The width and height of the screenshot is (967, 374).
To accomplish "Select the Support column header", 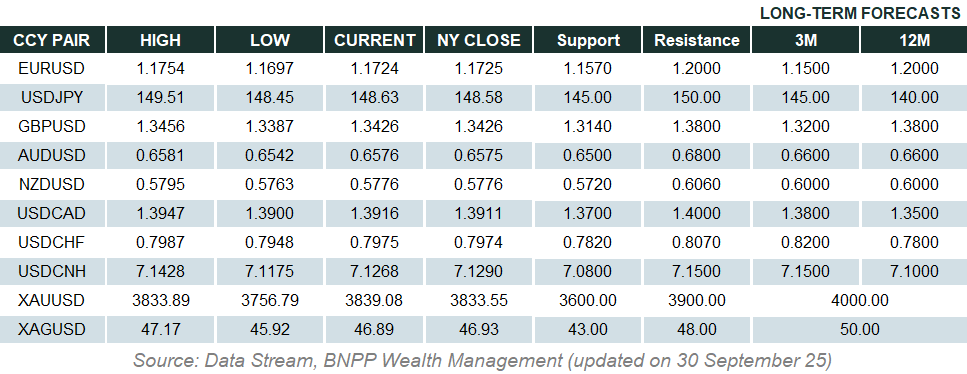I will [x=588, y=41].
